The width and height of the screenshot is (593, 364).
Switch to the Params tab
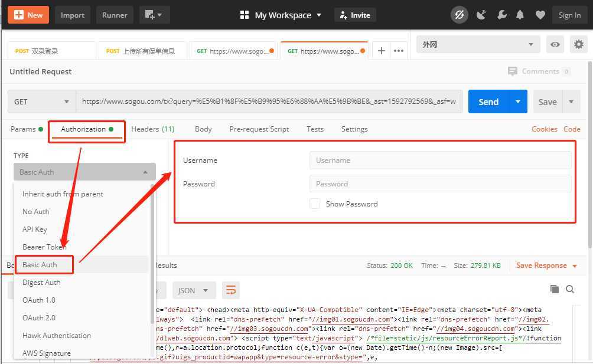tap(27, 129)
